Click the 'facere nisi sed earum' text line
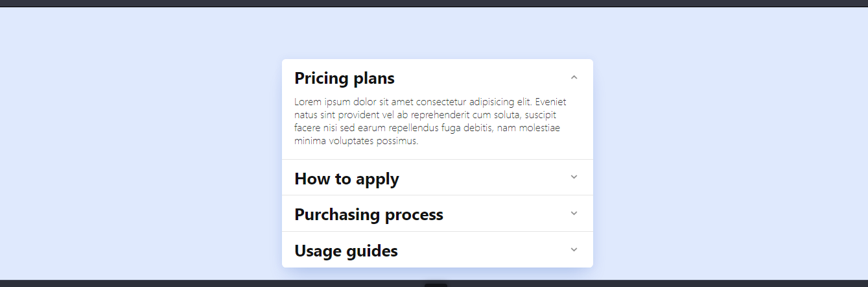This screenshot has width=868, height=287. click(x=427, y=128)
